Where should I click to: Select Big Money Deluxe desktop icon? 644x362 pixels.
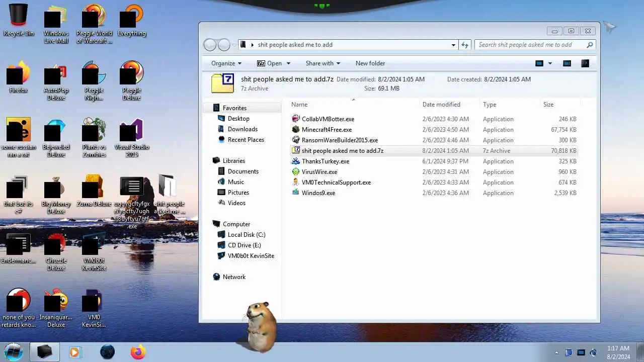coord(56,194)
